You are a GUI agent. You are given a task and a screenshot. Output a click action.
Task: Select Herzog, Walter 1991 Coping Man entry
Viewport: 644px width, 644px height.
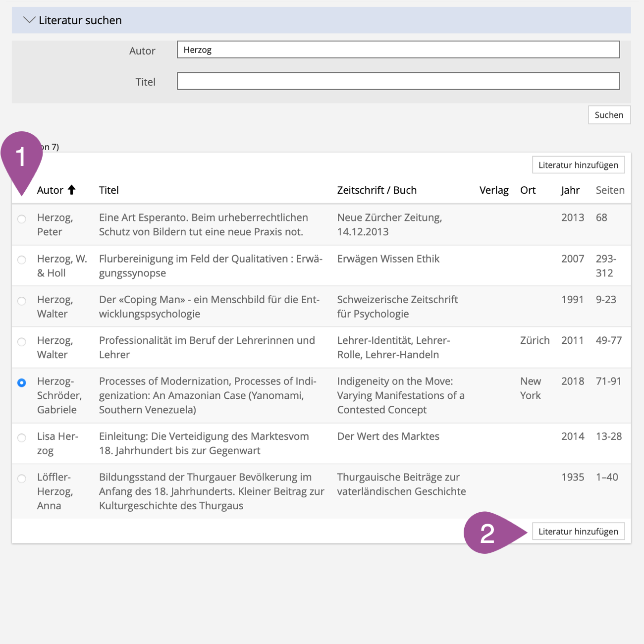click(x=22, y=301)
